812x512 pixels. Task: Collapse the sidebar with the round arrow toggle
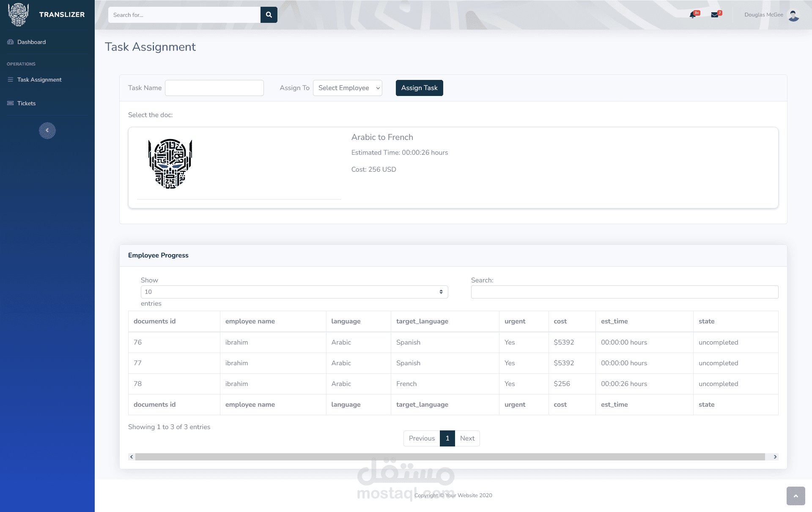coord(47,131)
